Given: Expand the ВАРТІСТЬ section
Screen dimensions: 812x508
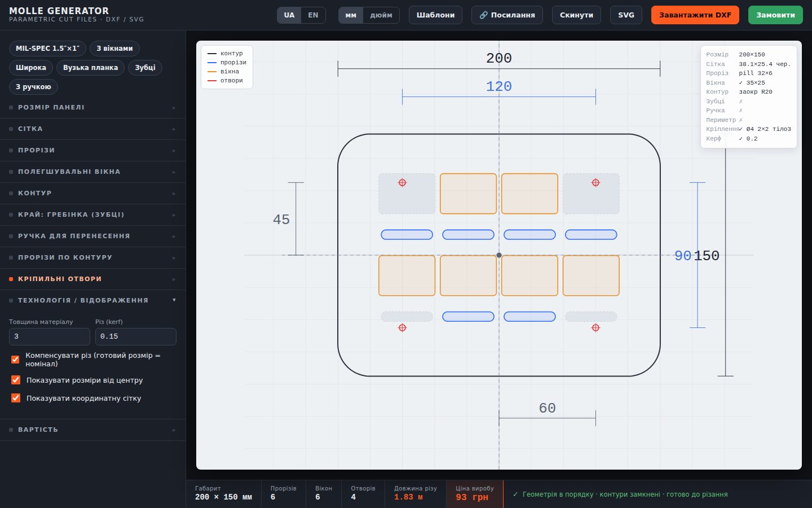Looking at the screenshot, I should point(92,430).
